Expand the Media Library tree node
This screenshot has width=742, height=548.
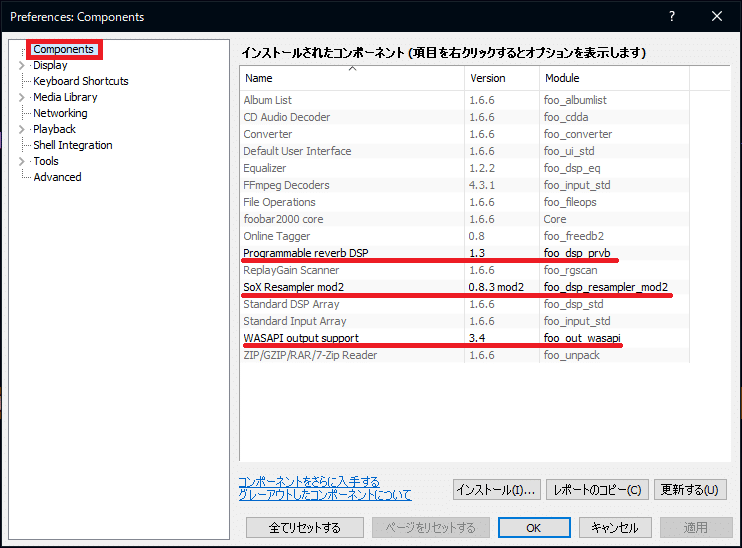click(21, 97)
